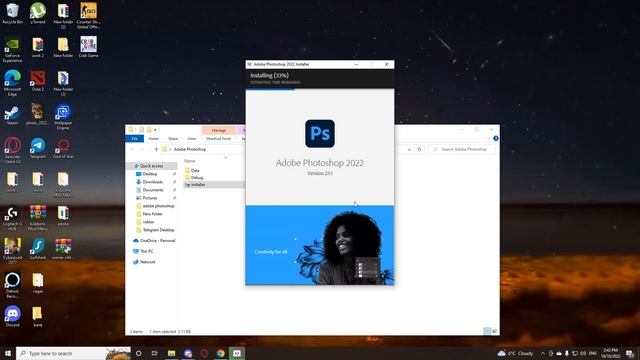Open the Crab Game desktop icon

click(88, 47)
